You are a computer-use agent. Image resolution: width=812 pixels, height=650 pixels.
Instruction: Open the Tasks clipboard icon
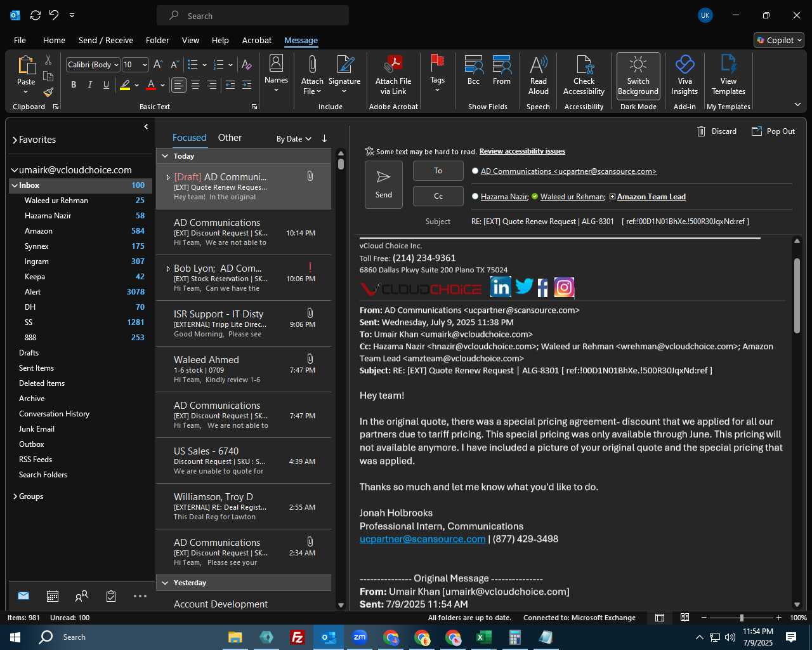111,596
